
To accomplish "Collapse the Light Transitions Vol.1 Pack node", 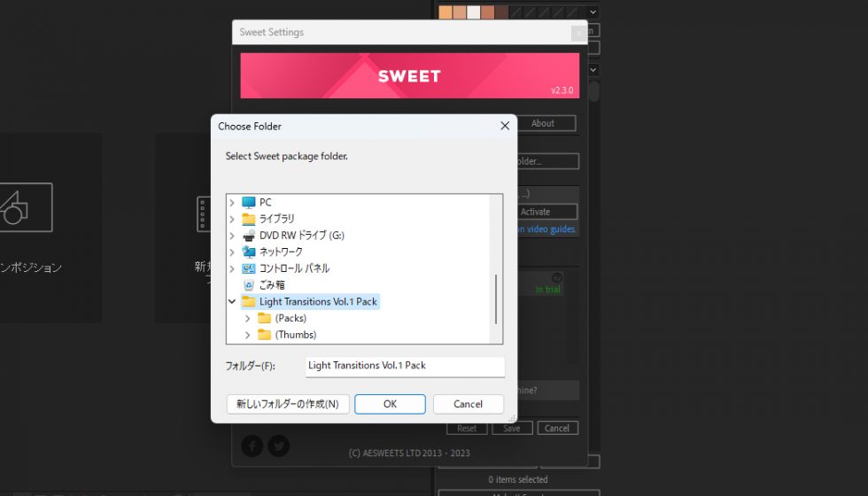I will click(232, 302).
